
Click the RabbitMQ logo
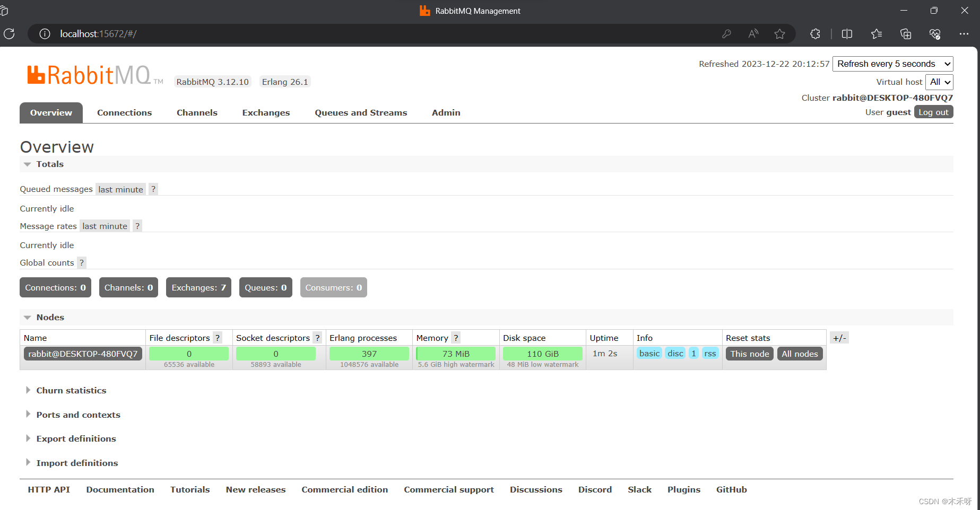[96, 75]
